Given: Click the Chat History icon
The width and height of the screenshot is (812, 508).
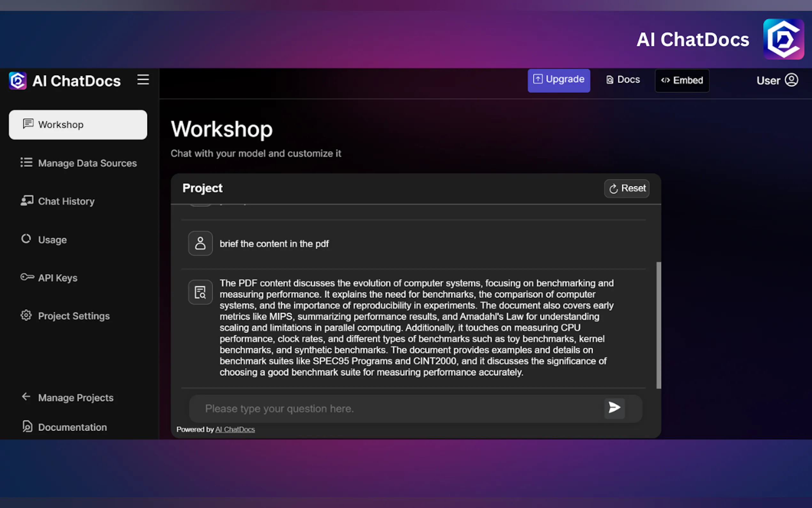Looking at the screenshot, I should coord(27,201).
